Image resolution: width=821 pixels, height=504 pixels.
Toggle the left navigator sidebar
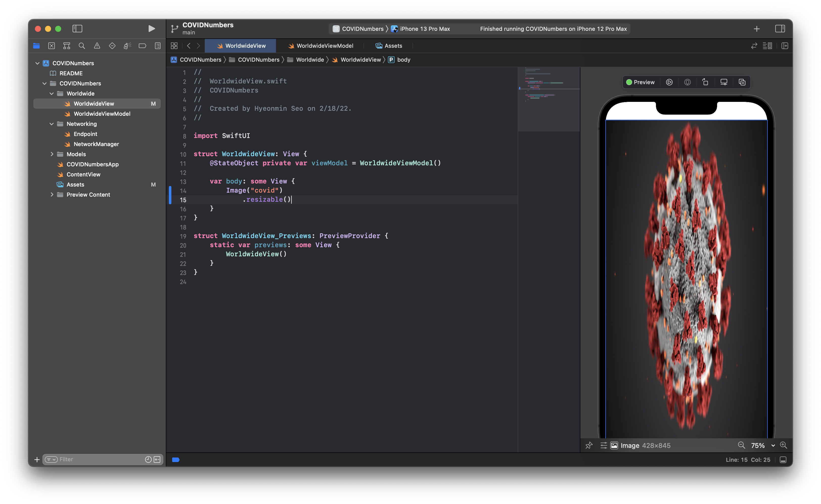click(77, 29)
